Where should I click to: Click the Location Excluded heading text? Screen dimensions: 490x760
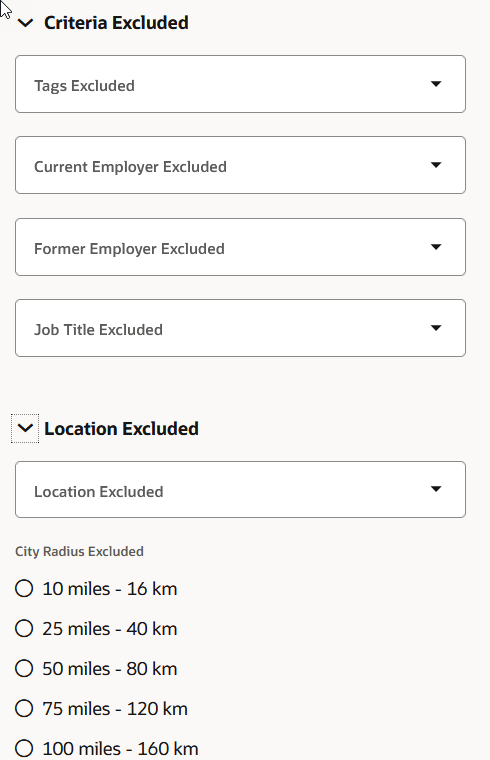(x=121, y=429)
